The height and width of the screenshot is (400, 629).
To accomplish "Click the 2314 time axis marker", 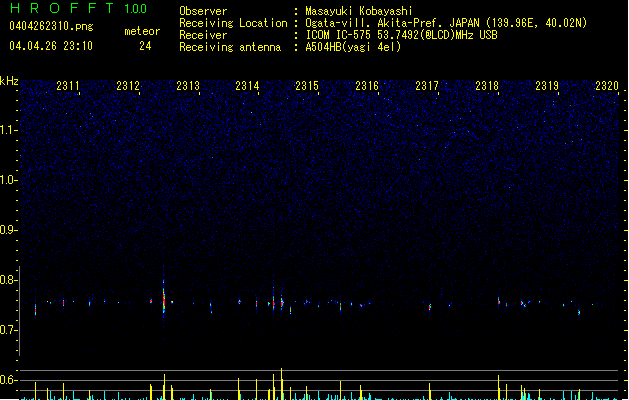I will (247, 86).
